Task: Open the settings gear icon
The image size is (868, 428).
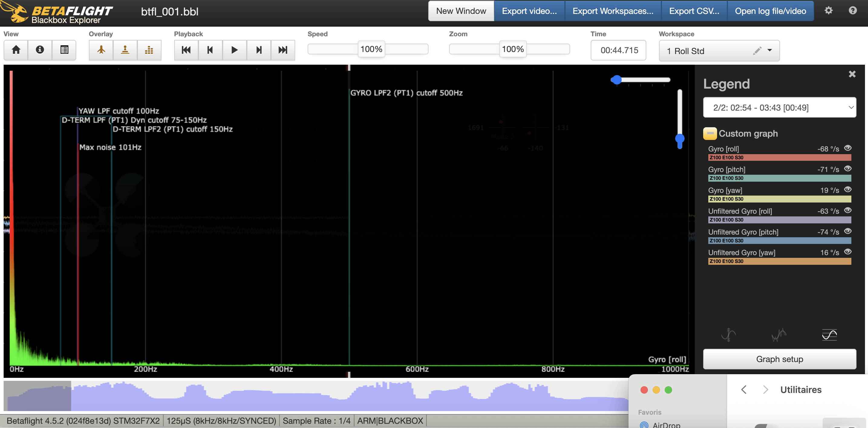Action: tap(829, 11)
